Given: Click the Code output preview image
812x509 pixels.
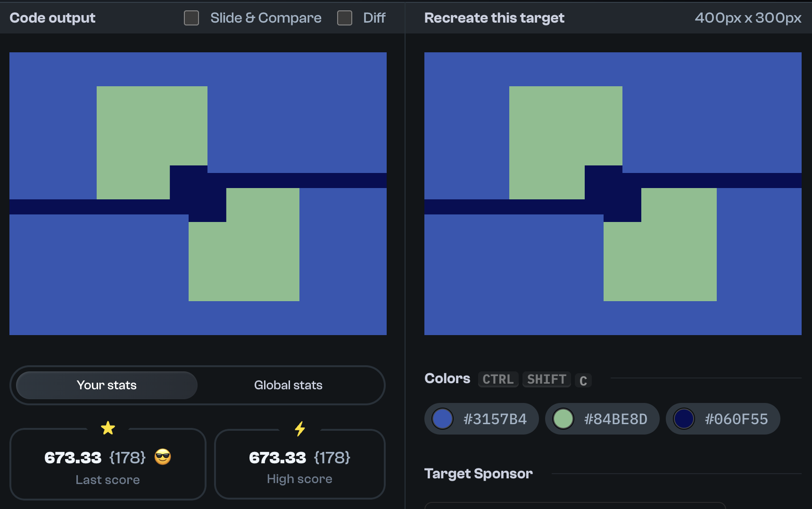Looking at the screenshot, I should pos(198,194).
